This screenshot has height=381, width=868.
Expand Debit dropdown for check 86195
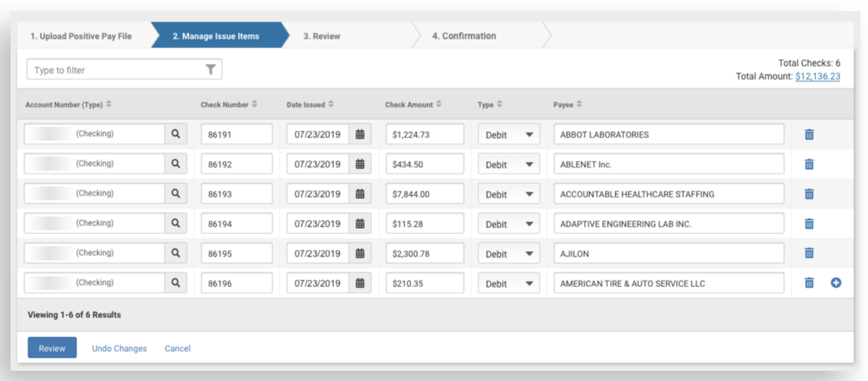[508, 254]
